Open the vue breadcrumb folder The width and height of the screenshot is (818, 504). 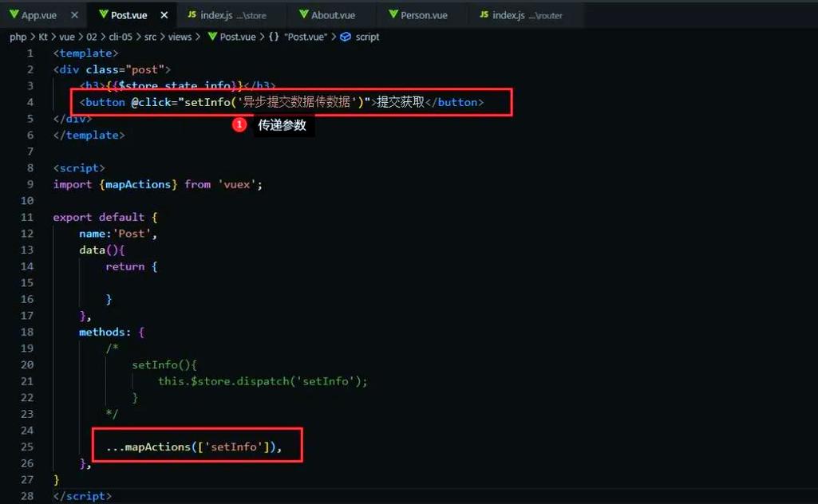coord(67,37)
